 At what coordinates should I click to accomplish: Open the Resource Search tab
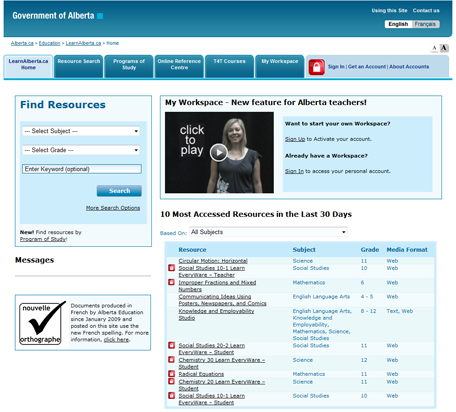(x=79, y=66)
